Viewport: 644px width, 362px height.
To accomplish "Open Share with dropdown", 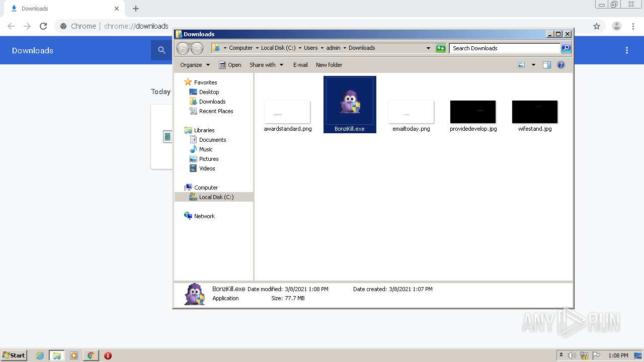I will point(266,65).
